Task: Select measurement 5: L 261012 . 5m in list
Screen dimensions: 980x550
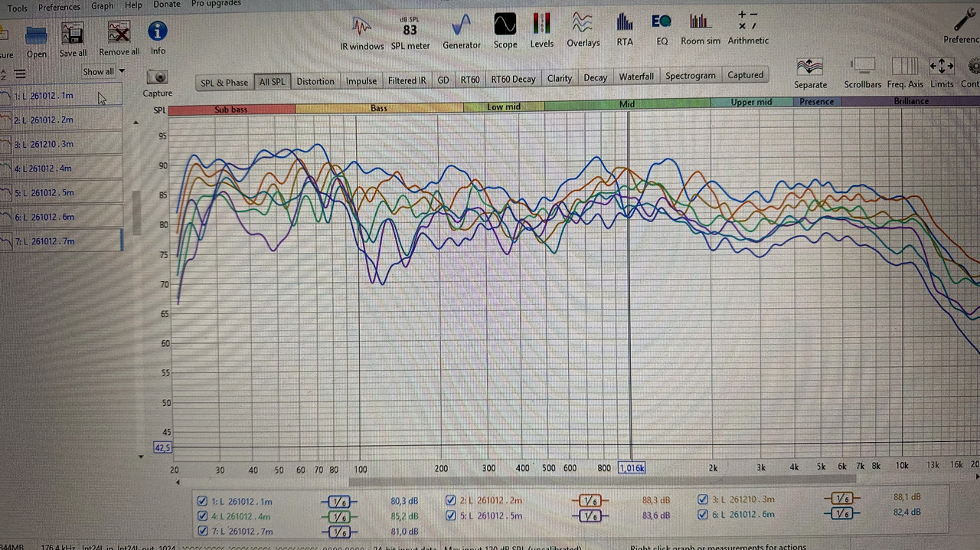Action: tap(61, 192)
